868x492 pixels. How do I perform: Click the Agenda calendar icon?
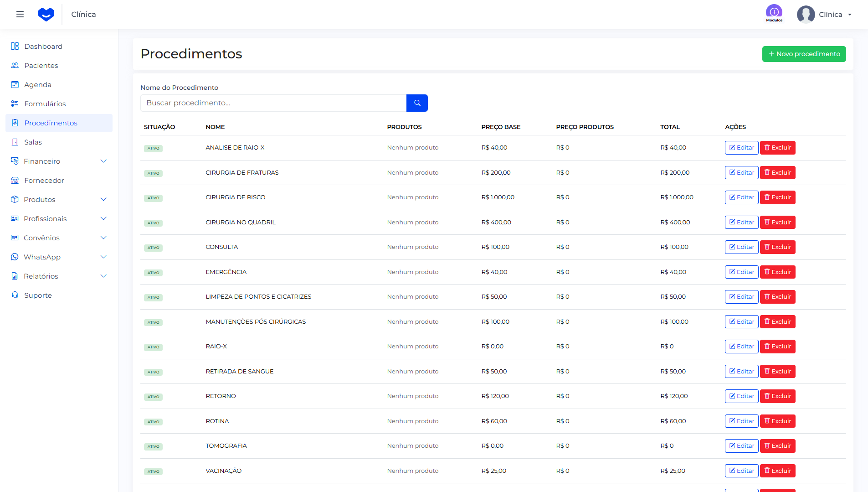click(15, 85)
